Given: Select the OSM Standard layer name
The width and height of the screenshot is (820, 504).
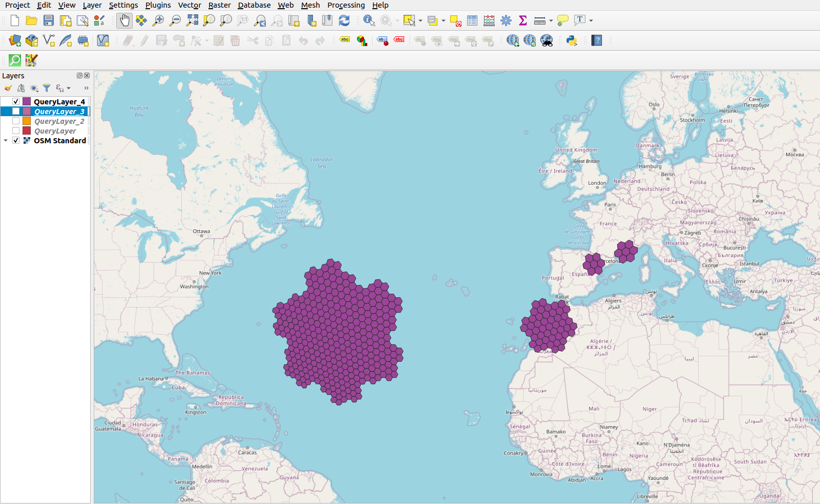Looking at the screenshot, I should [x=60, y=141].
